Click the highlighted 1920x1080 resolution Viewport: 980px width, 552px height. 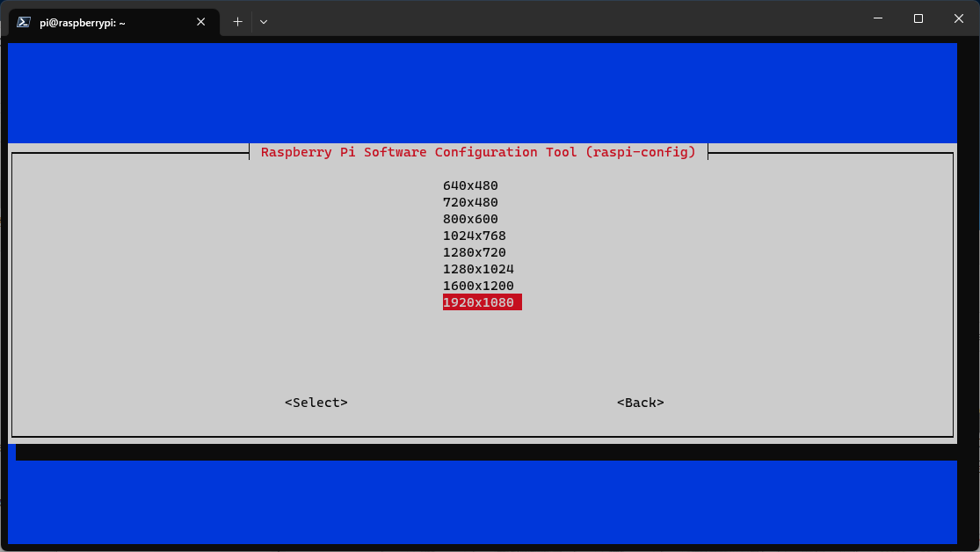click(x=482, y=302)
